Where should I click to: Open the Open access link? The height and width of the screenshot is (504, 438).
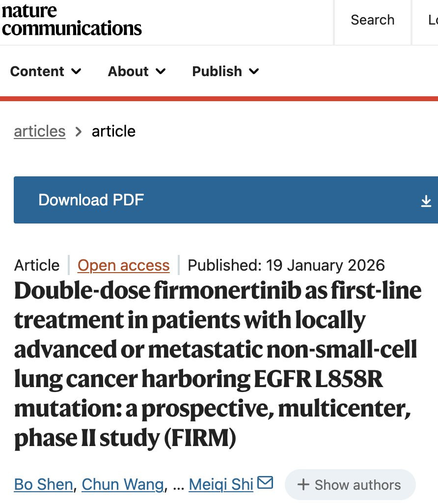coord(123,265)
